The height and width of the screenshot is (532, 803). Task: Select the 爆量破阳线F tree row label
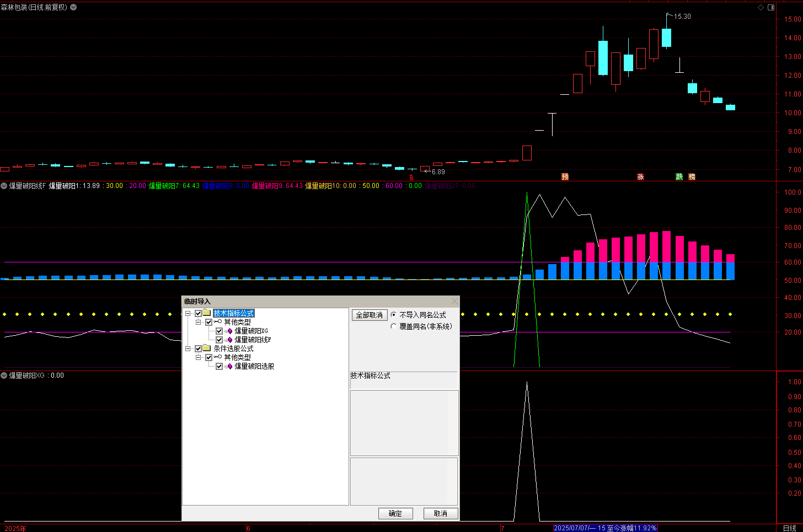[x=253, y=340]
